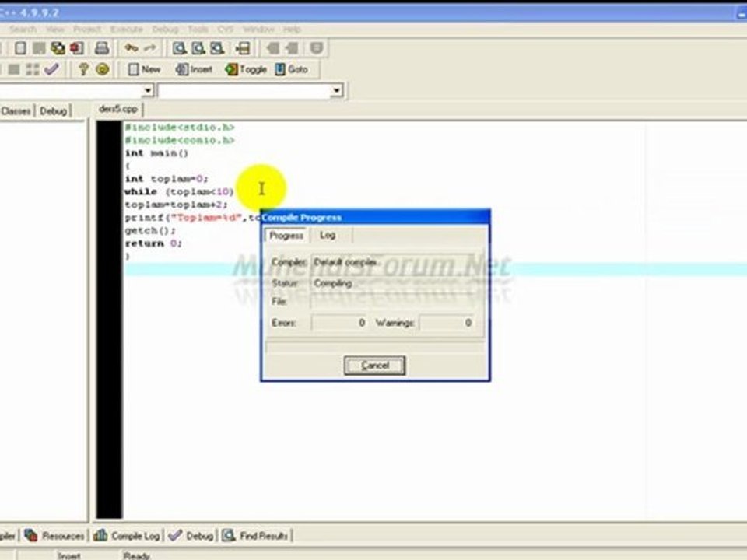Click the greyed Save file icon

tap(39, 48)
